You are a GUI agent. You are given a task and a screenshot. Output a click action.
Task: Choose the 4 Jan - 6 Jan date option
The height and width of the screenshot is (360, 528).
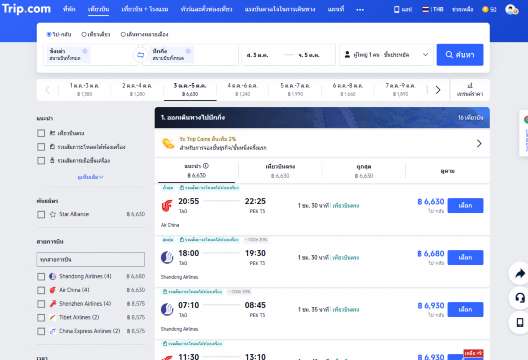click(242, 90)
